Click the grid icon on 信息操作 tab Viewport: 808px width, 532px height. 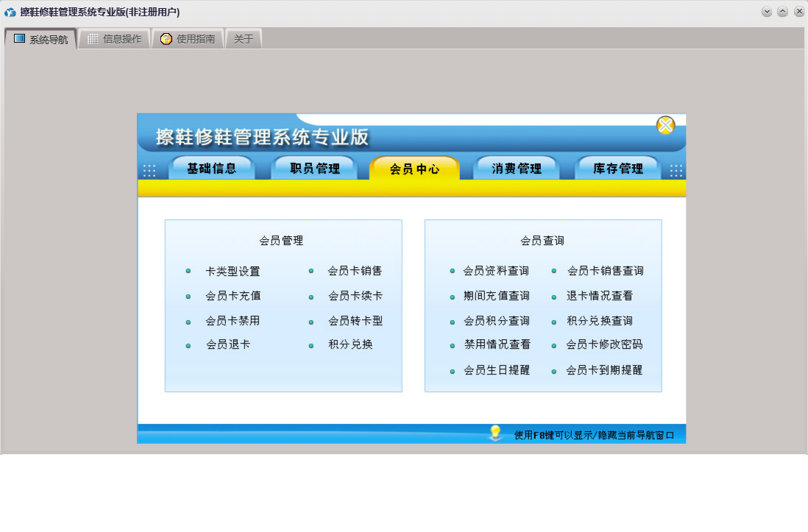(93, 39)
